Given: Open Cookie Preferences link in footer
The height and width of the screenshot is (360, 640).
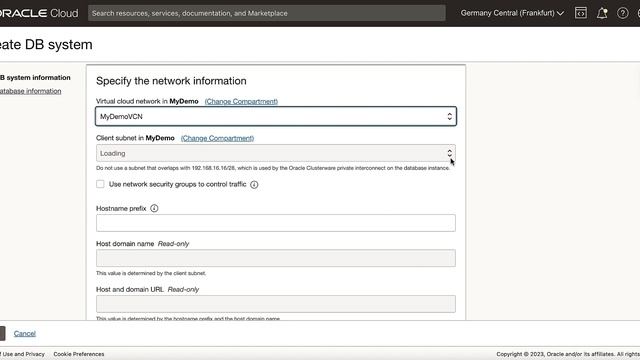Looking at the screenshot, I should 79,354.
